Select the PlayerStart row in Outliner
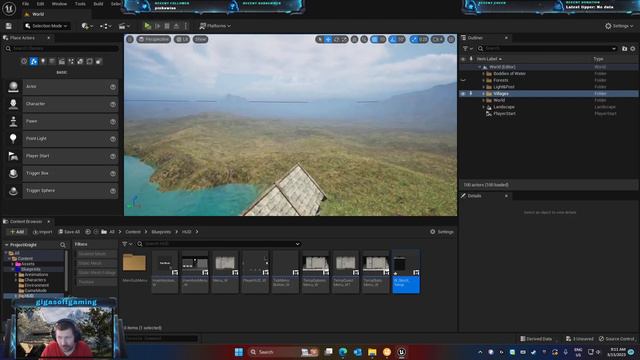The width and height of the screenshot is (640, 360). [x=549, y=113]
